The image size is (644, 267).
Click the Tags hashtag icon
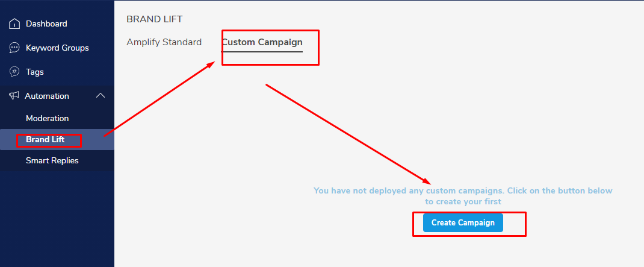click(14, 72)
